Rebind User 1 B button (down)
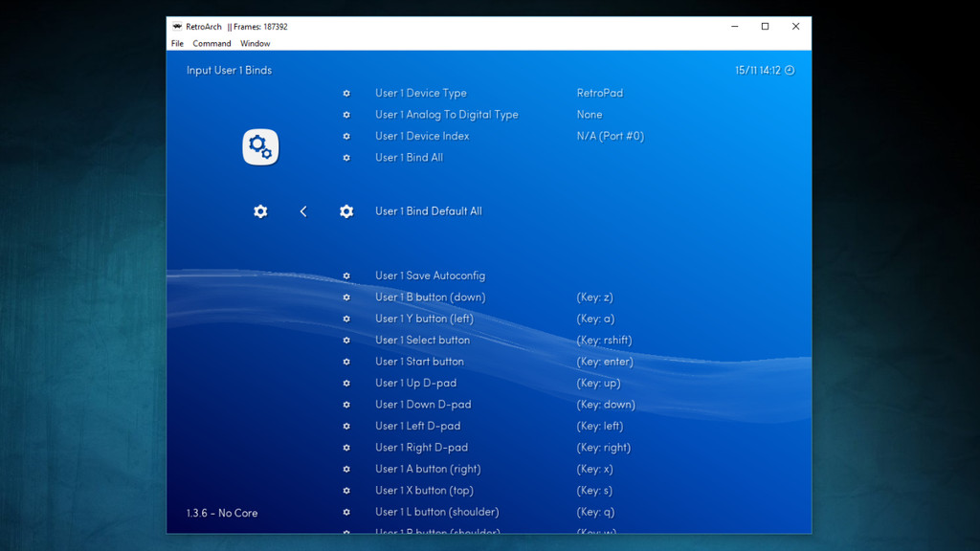Viewport: 980px width, 551px height. (430, 298)
